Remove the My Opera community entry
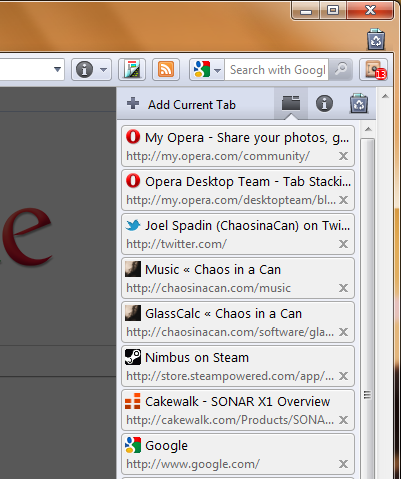The image size is (401, 479). point(343,156)
